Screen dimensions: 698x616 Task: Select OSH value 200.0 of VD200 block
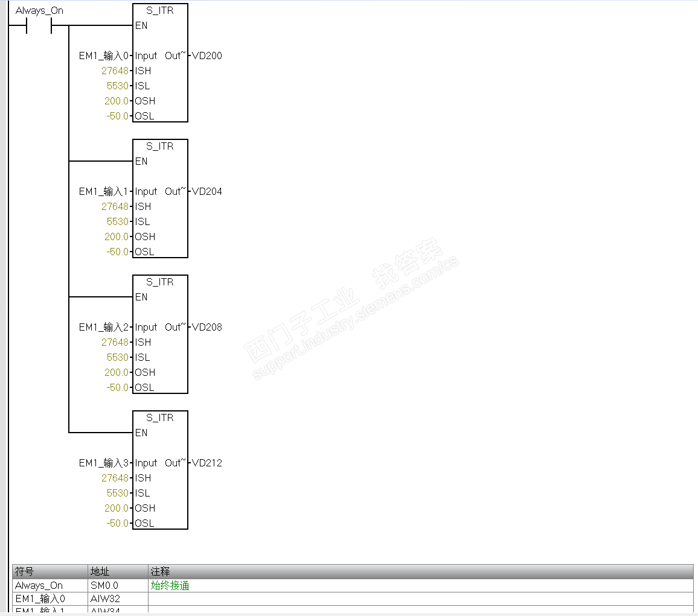[x=116, y=101]
